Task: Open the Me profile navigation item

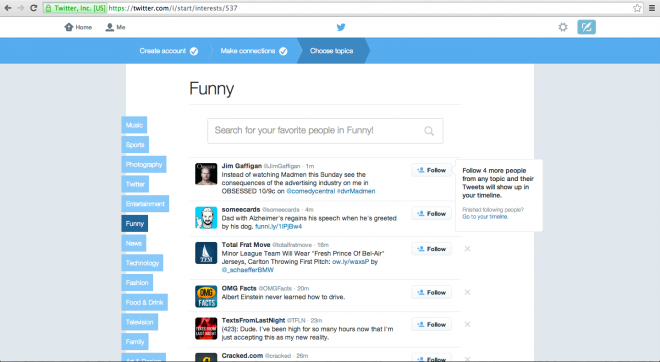Action: [115, 27]
